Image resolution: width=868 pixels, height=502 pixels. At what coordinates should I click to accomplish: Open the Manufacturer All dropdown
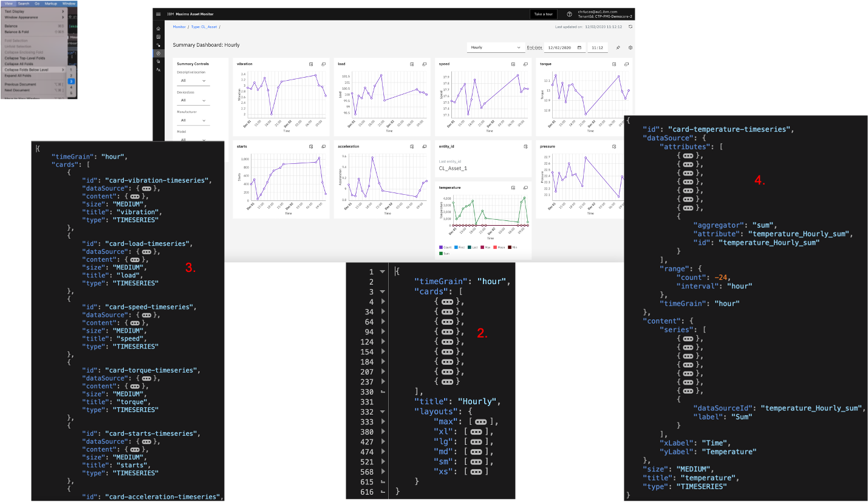(194, 120)
